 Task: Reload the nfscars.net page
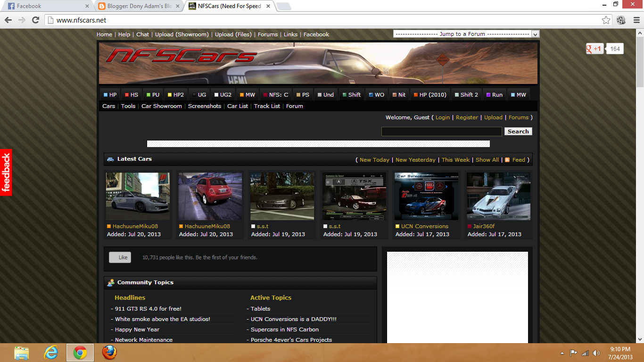tap(35, 20)
